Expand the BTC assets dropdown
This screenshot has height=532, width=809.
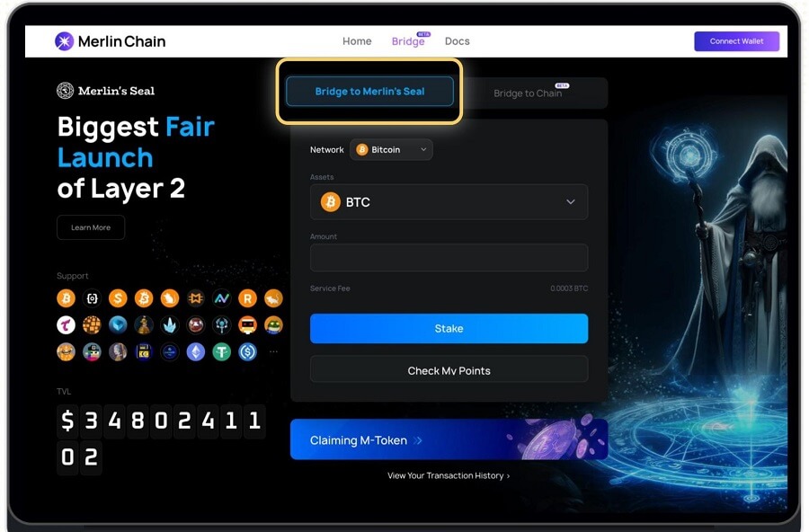[x=449, y=202]
